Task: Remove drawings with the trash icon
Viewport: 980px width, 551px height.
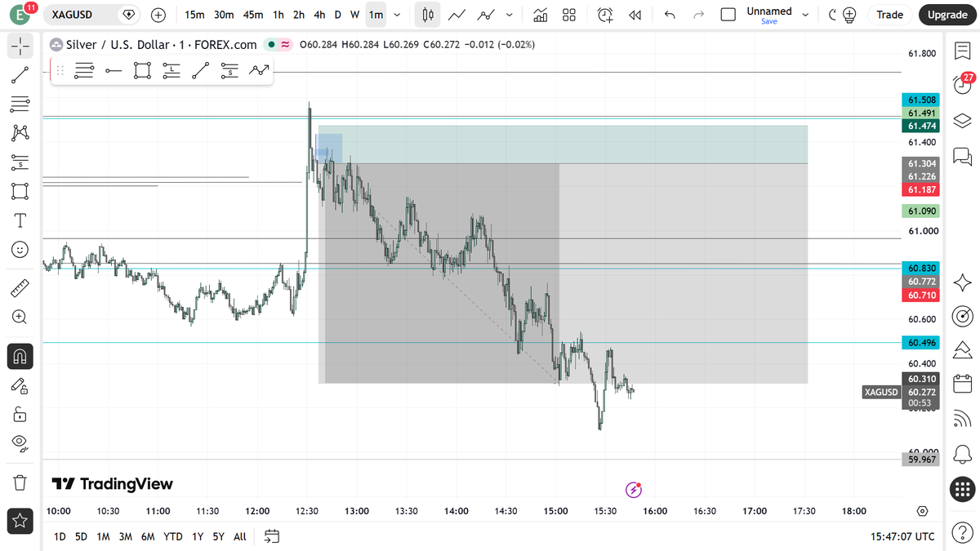Action: pyautogui.click(x=20, y=482)
